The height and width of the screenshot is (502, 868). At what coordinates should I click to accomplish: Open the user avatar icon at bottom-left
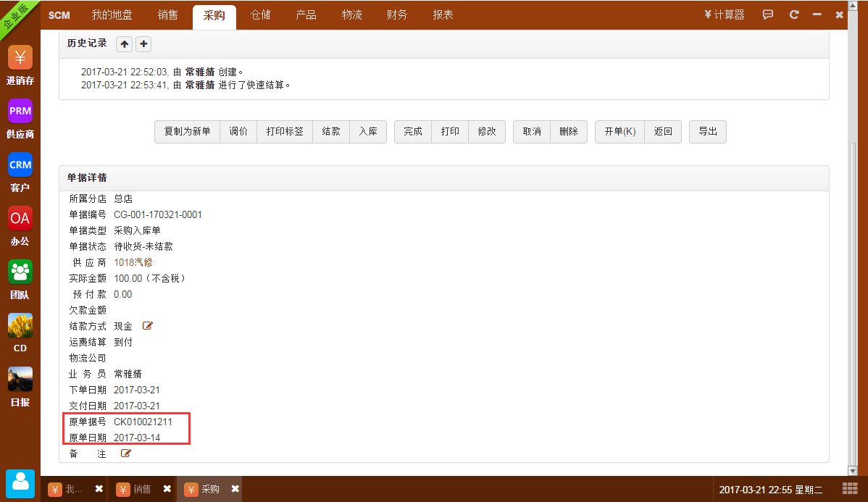pyautogui.click(x=20, y=483)
